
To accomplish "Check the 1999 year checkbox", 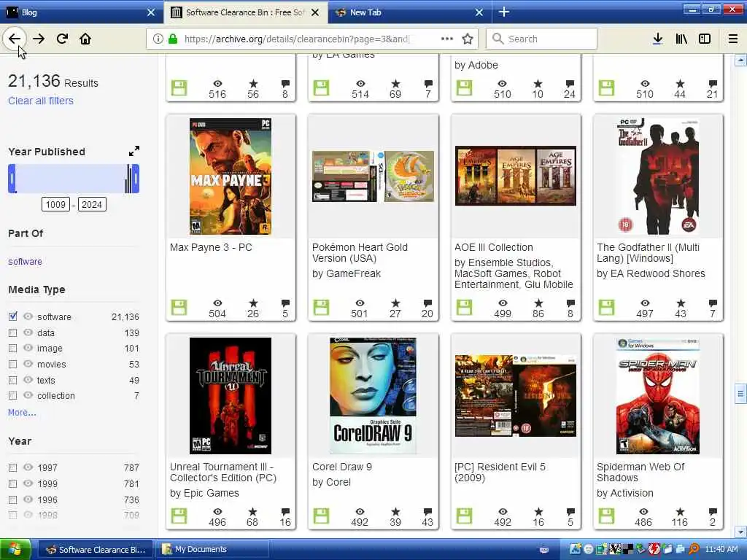I will point(13,484).
